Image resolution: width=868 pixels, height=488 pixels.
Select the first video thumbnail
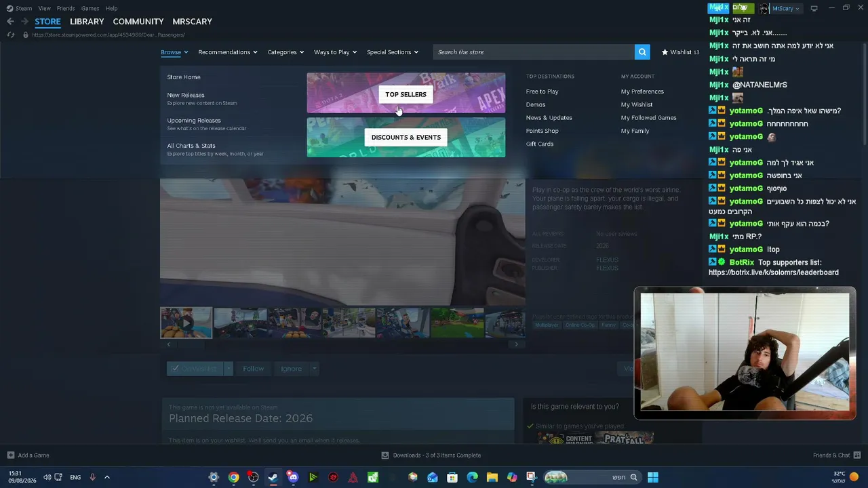[x=186, y=323]
